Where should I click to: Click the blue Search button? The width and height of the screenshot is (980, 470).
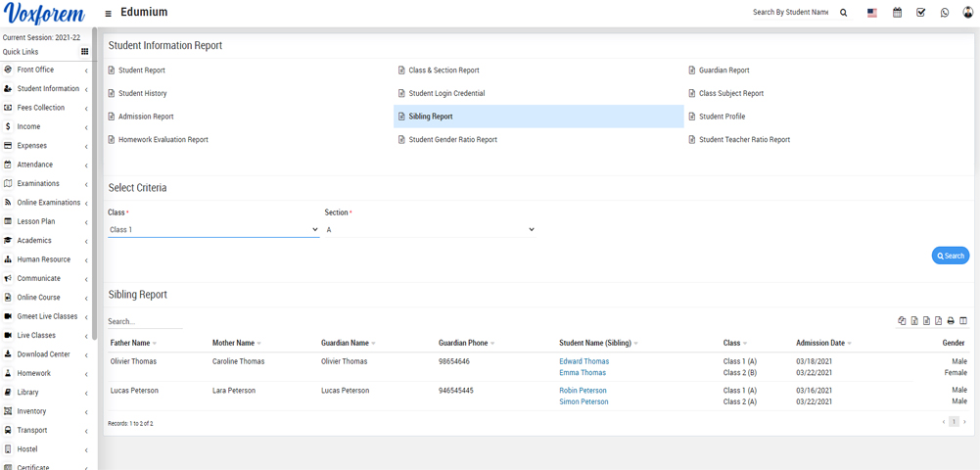950,256
